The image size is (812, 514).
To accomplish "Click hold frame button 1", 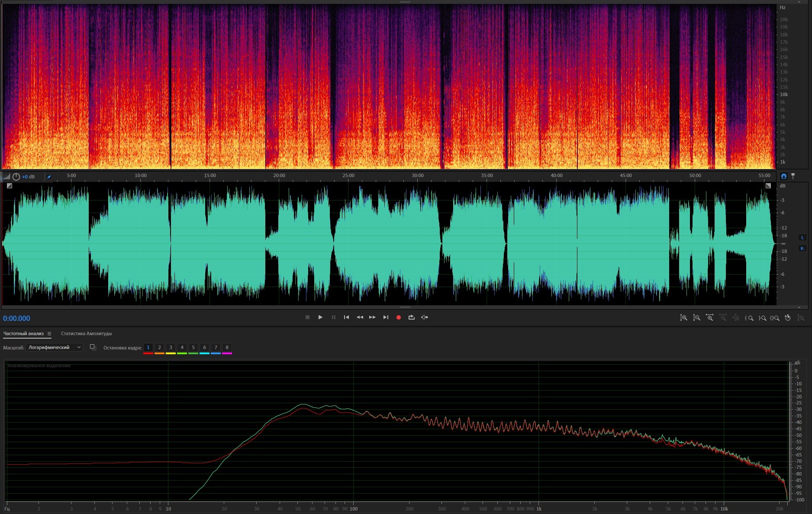I will 148,347.
